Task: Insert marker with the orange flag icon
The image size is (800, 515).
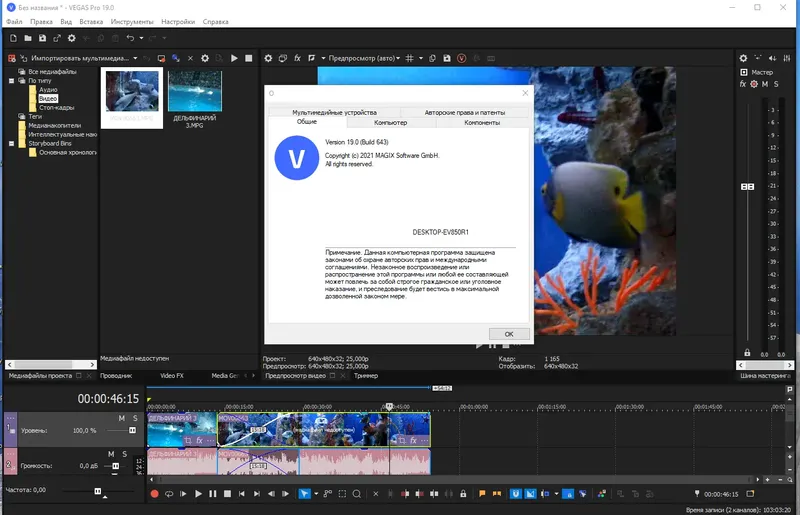Action: 482,494
